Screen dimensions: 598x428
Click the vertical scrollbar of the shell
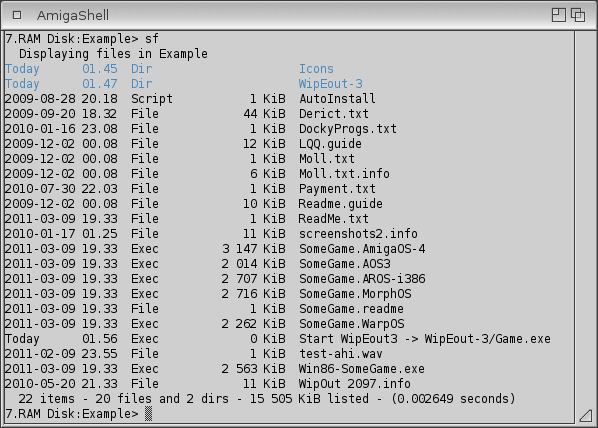[x=586, y=220]
